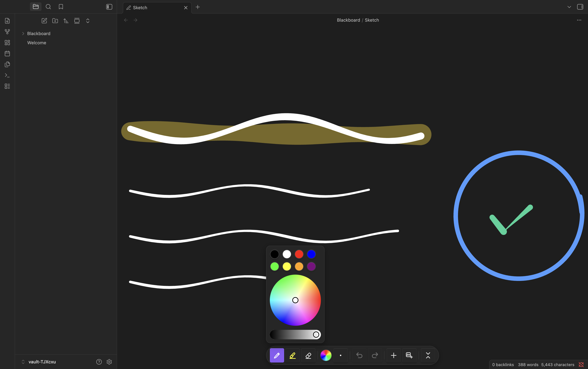
Task: Select the yellow Highlighter tool
Action: click(293, 355)
